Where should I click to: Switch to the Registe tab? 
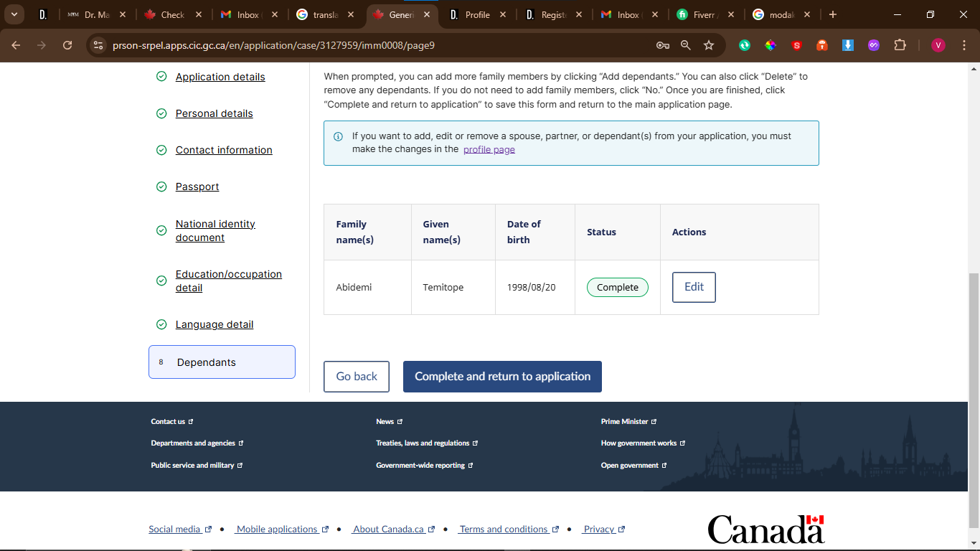(x=552, y=14)
